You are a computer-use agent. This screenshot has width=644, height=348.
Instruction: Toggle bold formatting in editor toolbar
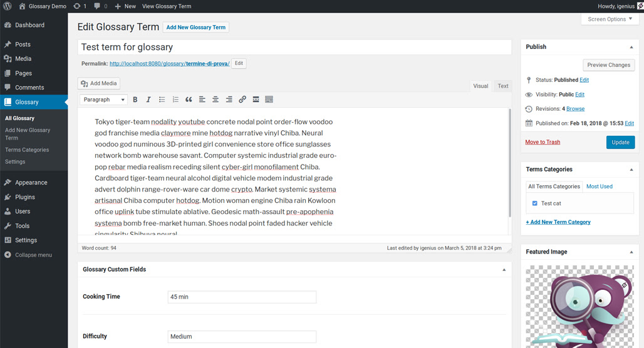coord(135,100)
